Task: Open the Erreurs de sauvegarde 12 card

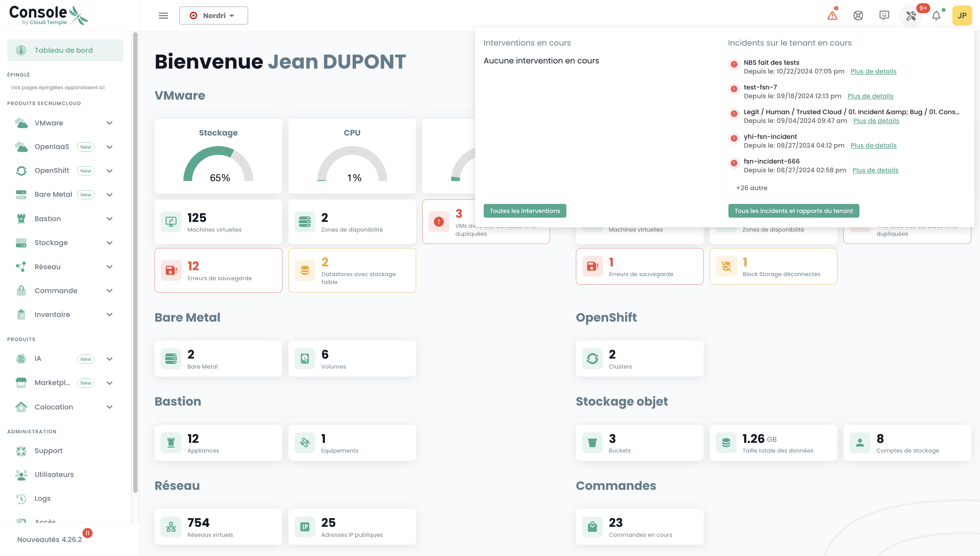Action: [x=218, y=270]
